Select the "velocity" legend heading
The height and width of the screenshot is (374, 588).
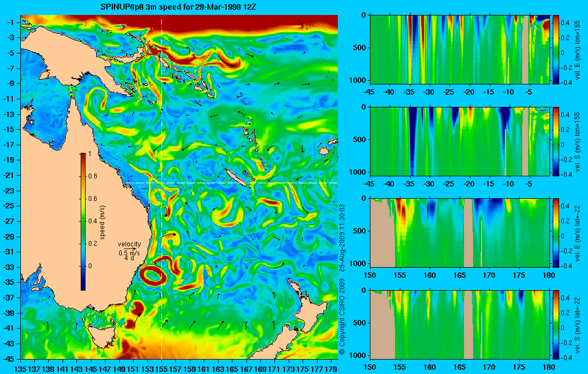(x=129, y=244)
